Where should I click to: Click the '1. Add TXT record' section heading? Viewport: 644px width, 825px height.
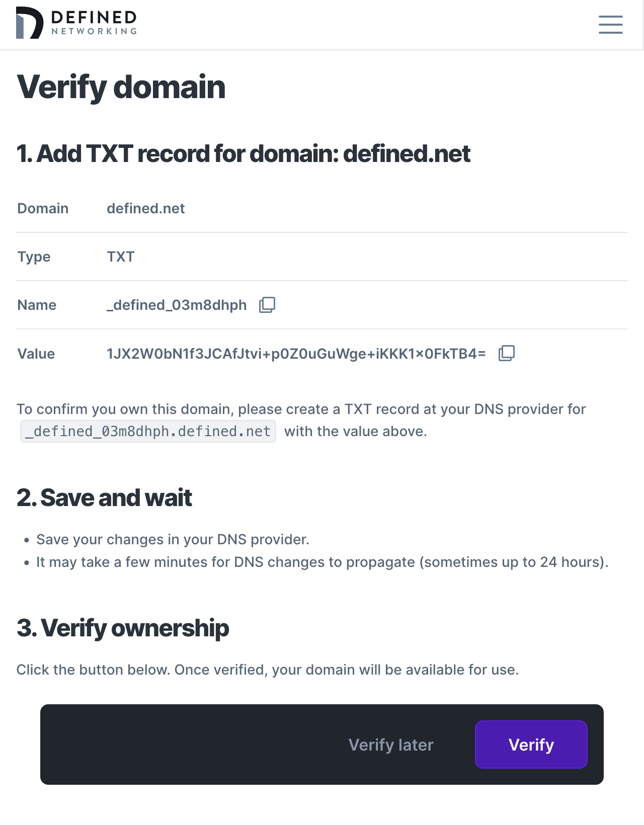(244, 154)
